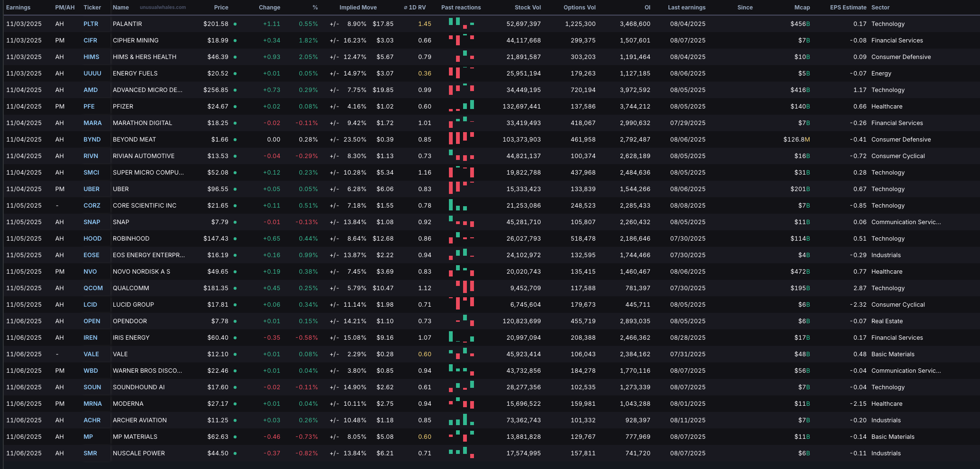
Task: Open PFE ticker link
Action: (x=89, y=107)
